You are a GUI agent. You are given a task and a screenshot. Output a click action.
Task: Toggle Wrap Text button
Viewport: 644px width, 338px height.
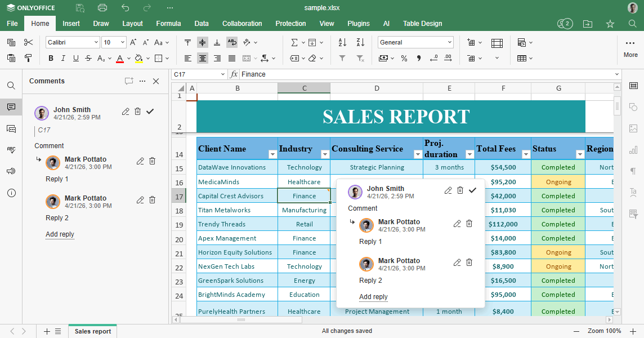point(232,42)
